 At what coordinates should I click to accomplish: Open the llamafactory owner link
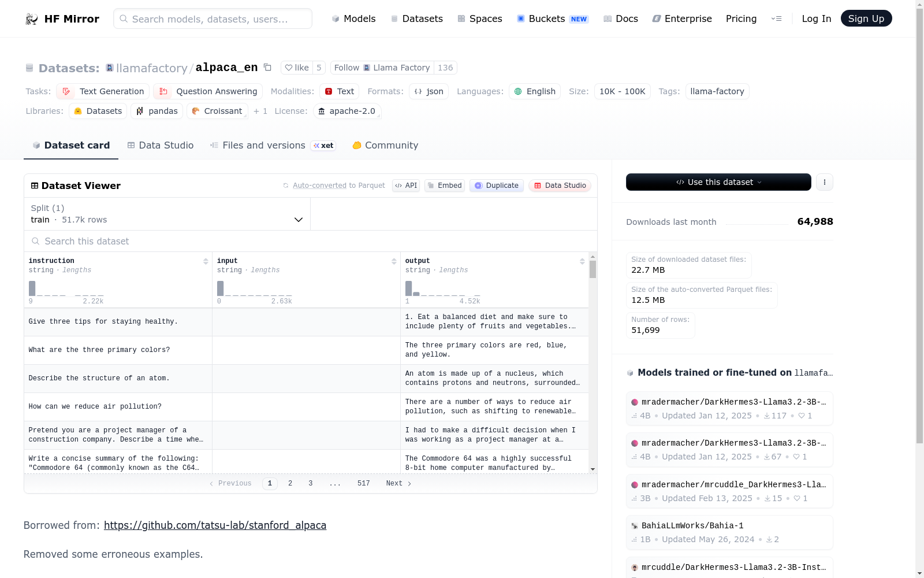click(152, 68)
